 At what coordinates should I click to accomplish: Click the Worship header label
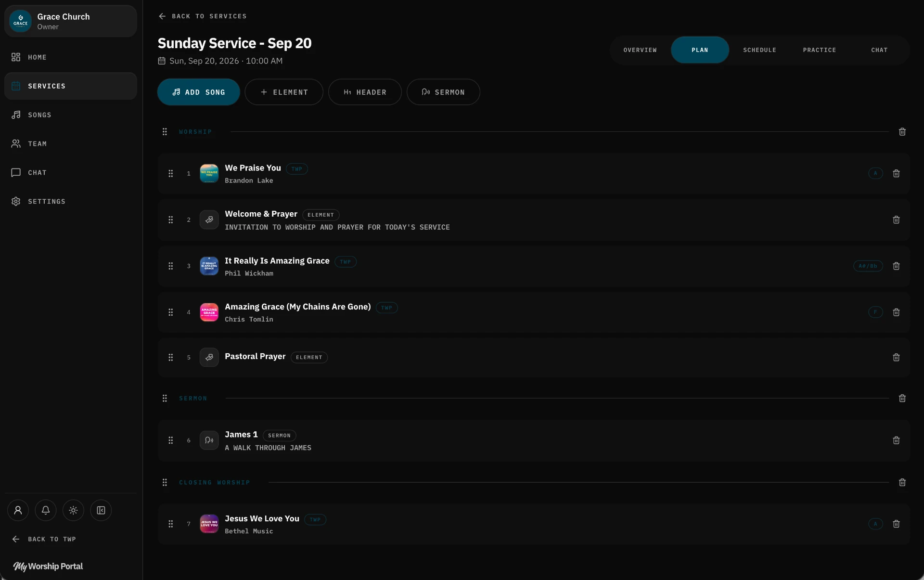point(195,132)
